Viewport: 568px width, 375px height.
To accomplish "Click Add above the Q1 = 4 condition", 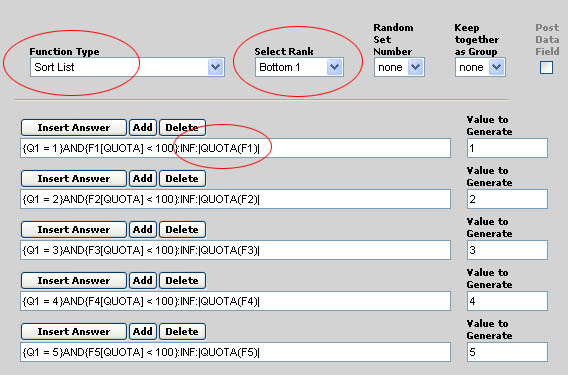I will click(x=143, y=281).
